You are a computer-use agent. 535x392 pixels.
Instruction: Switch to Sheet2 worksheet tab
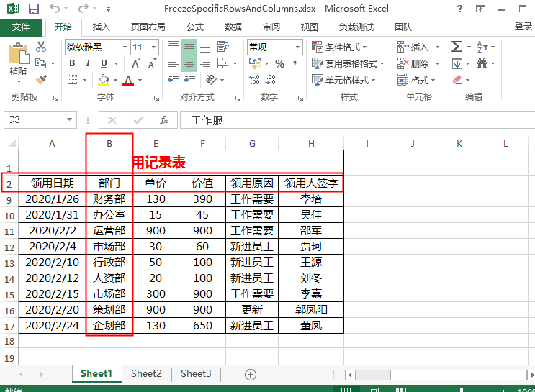pyautogui.click(x=146, y=373)
